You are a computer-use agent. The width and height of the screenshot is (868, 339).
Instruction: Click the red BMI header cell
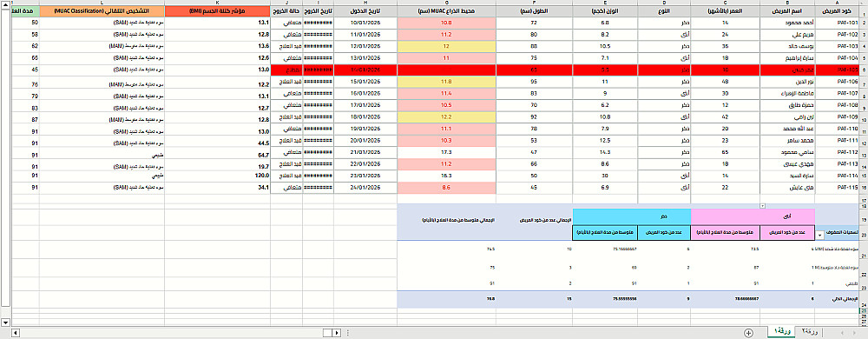218,11
